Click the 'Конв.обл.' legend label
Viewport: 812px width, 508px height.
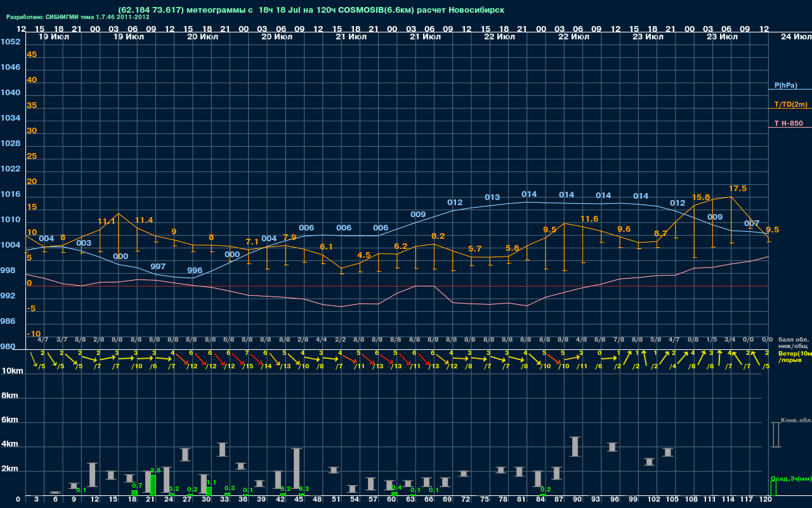click(796, 420)
